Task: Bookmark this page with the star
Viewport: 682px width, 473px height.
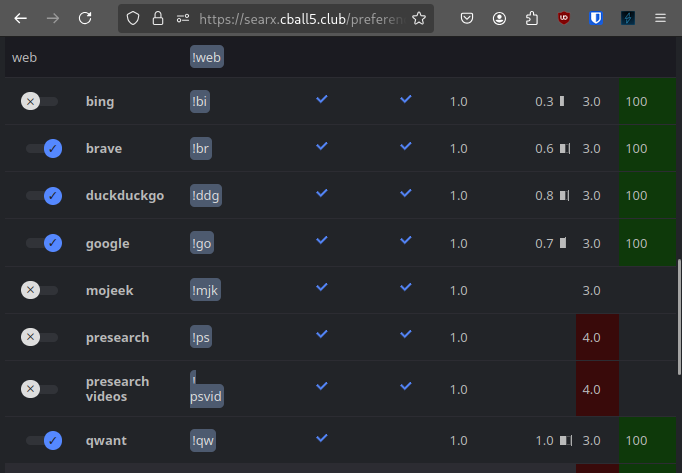Action: pos(419,18)
